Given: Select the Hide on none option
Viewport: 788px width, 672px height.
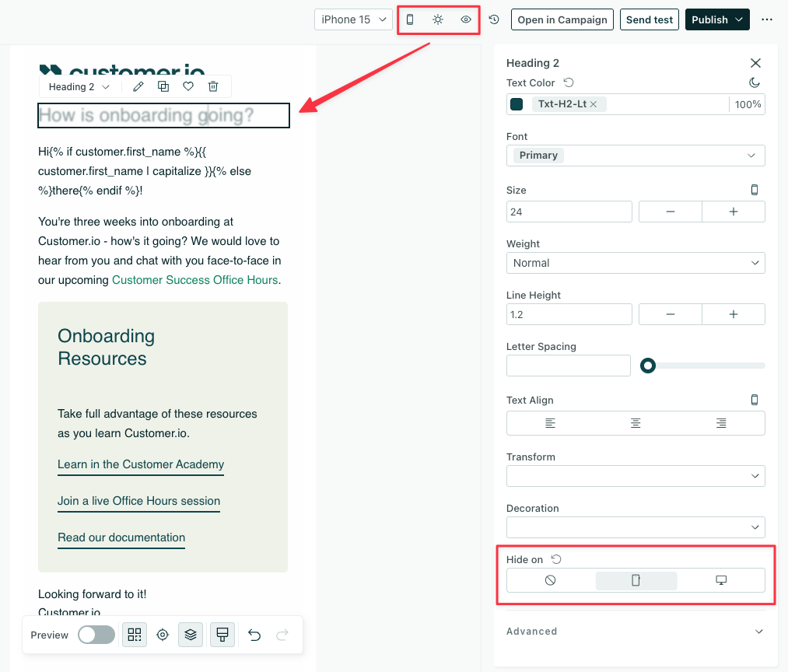Looking at the screenshot, I should (x=551, y=580).
